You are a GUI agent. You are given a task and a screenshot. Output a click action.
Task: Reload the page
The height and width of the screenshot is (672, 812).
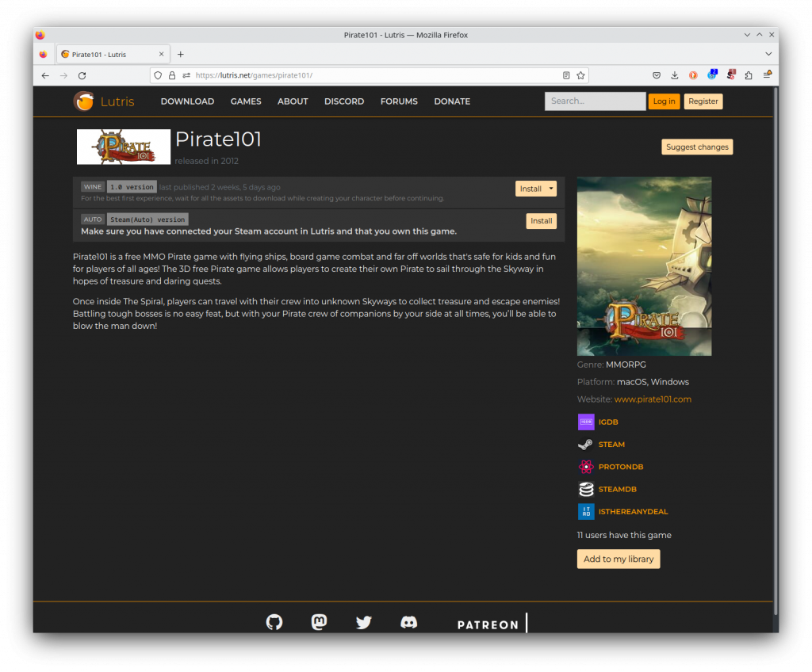coord(82,75)
